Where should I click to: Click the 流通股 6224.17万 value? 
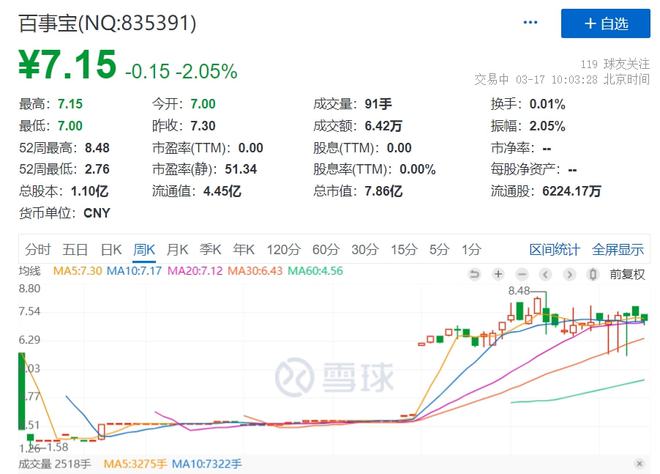tap(546, 192)
